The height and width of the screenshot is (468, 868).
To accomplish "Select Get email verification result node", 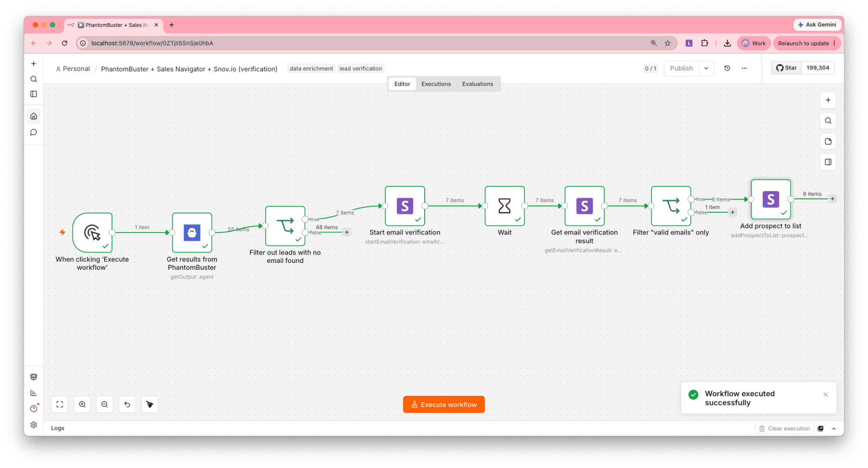I will click(x=584, y=206).
